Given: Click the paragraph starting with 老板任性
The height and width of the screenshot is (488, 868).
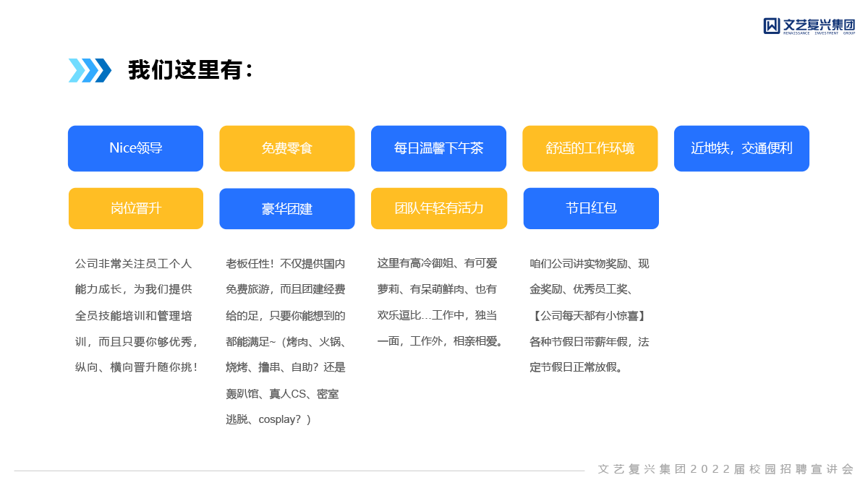Looking at the screenshot, I should click(286, 341).
